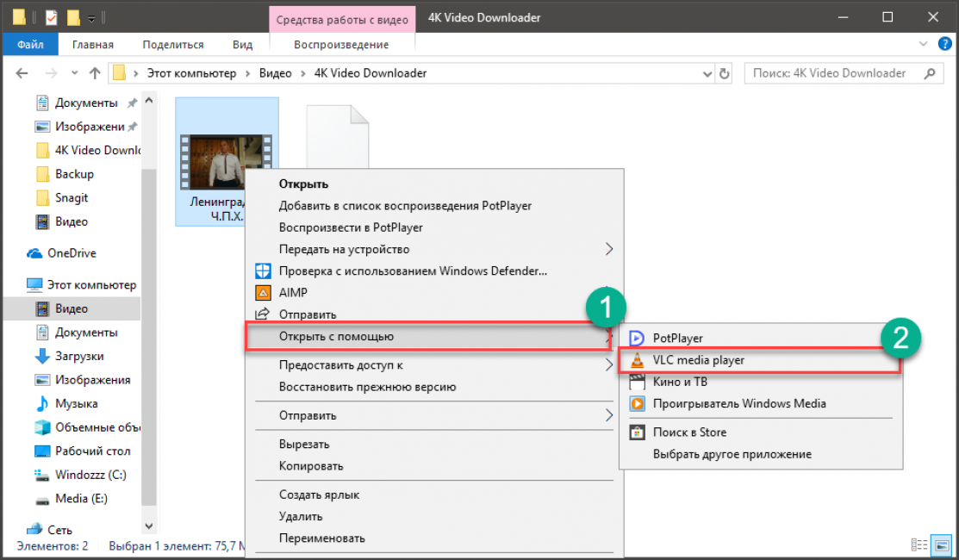This screenshot has width=959, height=560.
Task: Choose VLC media player from submenu
Action: (x=760, y=360)
